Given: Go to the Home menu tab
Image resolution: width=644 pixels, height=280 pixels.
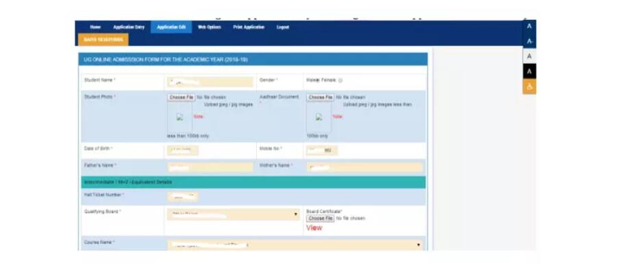Looking at the screenshot, I should click(x=95, y=27).
